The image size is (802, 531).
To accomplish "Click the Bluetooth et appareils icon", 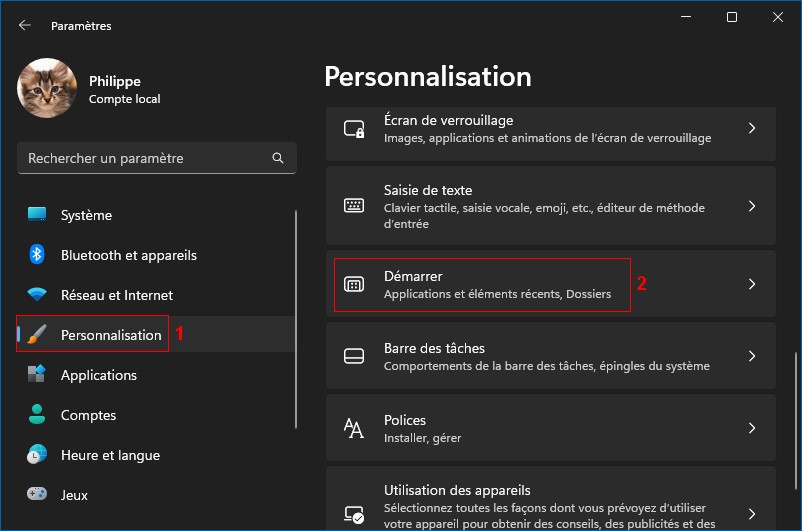I will (37, 255).
